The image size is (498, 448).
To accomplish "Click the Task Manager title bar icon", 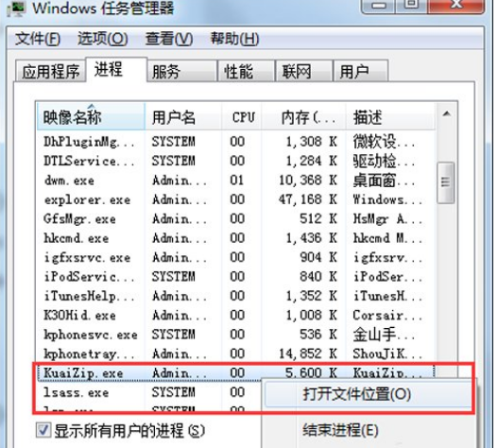I will coord(17,8).
